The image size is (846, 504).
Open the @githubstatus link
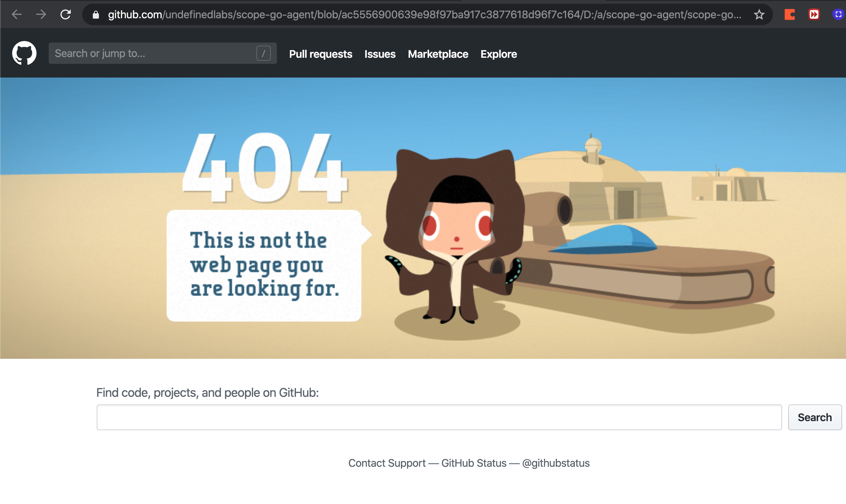tap(556, 463)
